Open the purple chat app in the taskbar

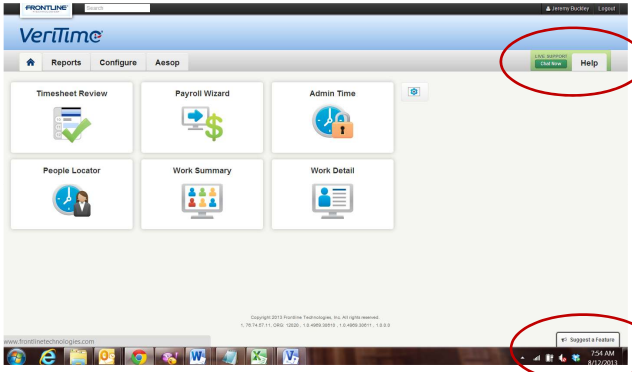pyautogui.click(x=169, y=357)
